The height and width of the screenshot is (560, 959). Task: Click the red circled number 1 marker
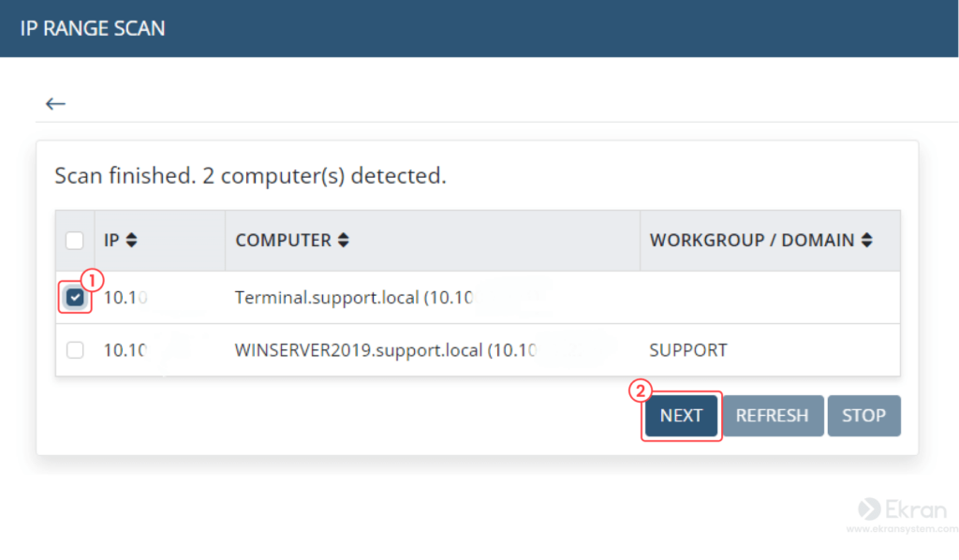point(91,279)
